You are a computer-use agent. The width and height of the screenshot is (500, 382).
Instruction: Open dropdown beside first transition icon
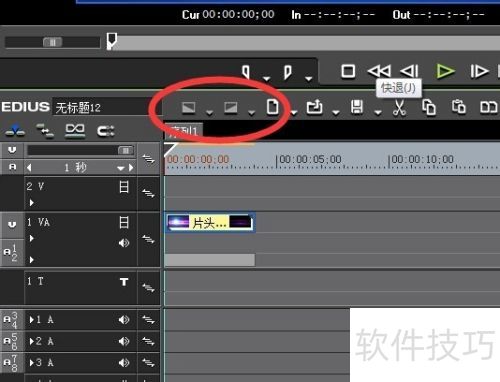pos(209,113)
